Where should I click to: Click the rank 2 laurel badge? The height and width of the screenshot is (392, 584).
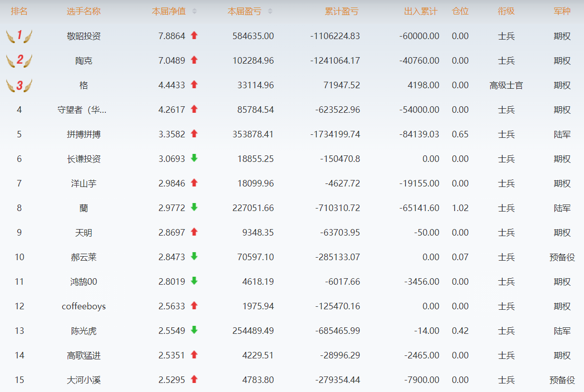click(20, 61)
